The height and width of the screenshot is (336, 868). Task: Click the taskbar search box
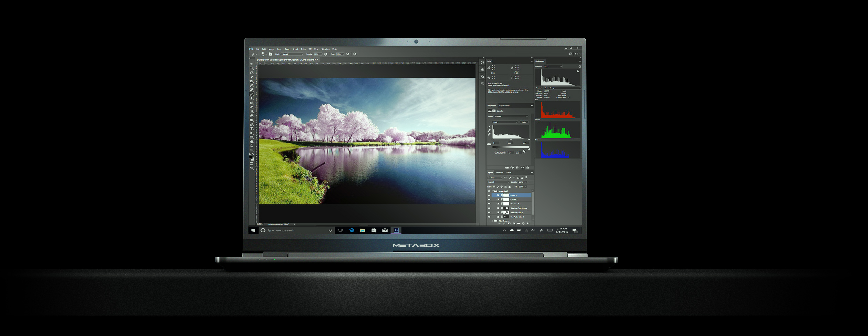coord(296,230)
